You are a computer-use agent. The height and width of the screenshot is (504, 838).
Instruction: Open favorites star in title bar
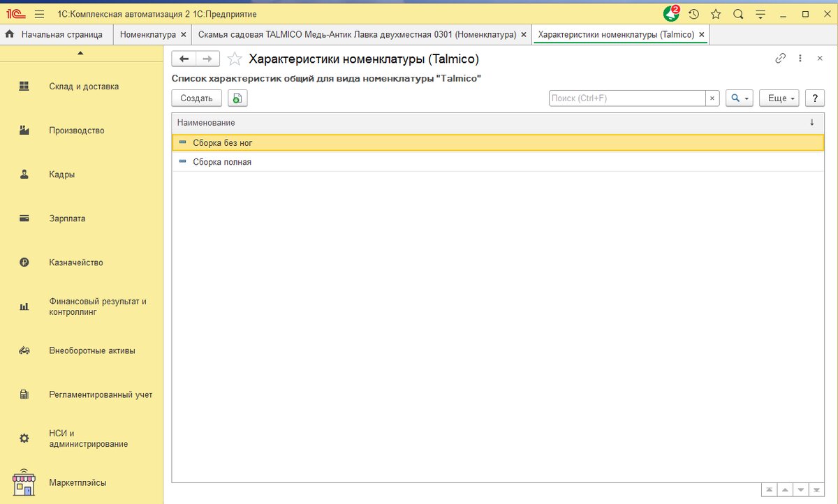[x=716, y=14]
